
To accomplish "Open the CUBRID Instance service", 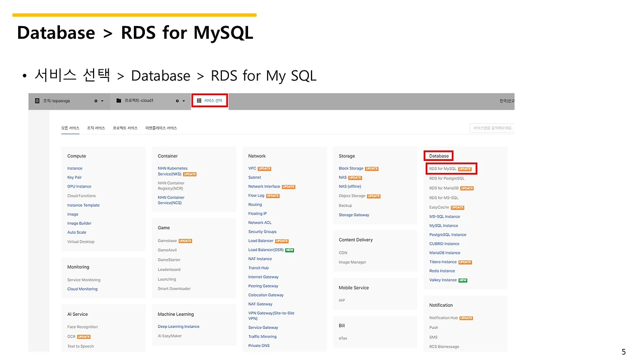I will click(x=444, y=244).
